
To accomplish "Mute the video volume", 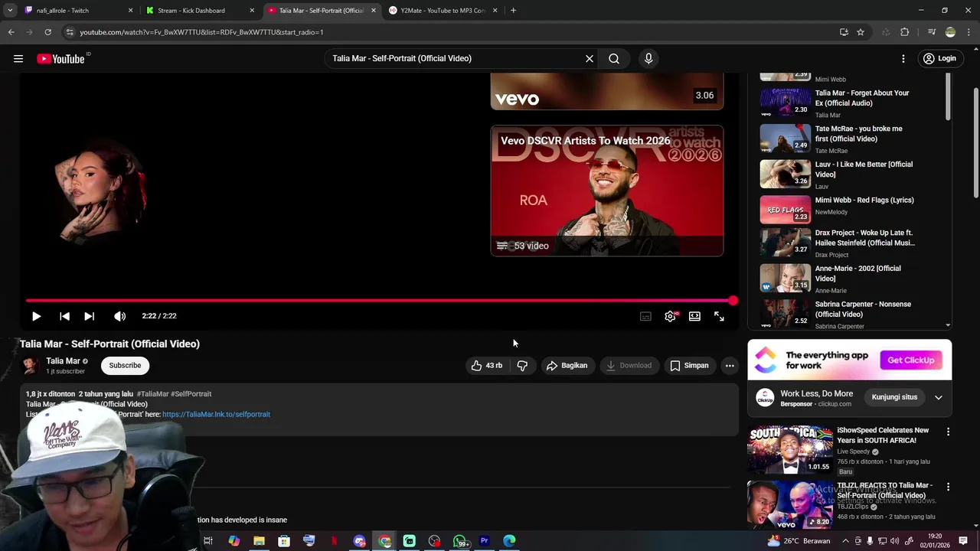I will click(x=119, y=316).
